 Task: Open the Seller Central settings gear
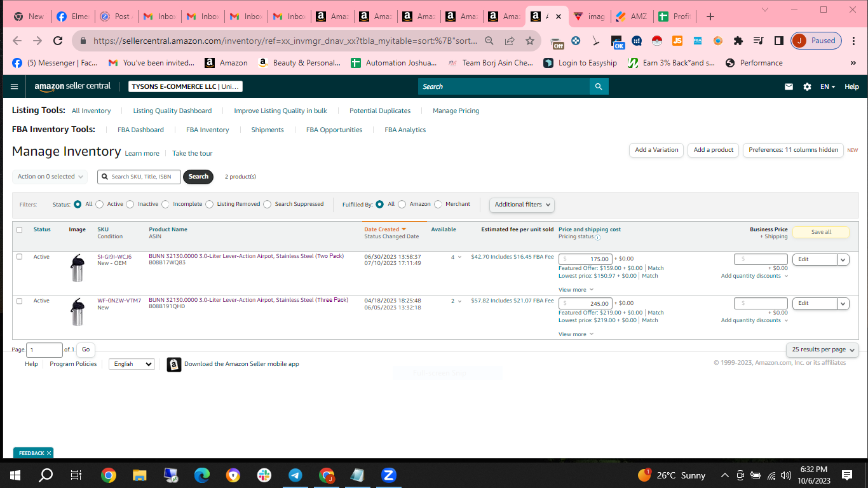point(807,86)
